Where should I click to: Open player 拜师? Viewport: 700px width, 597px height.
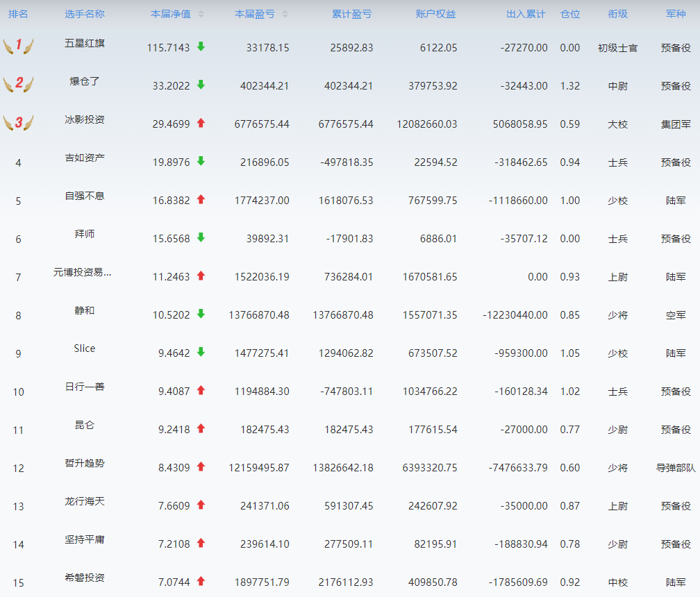pyautogui.click(x=85, y=234)
